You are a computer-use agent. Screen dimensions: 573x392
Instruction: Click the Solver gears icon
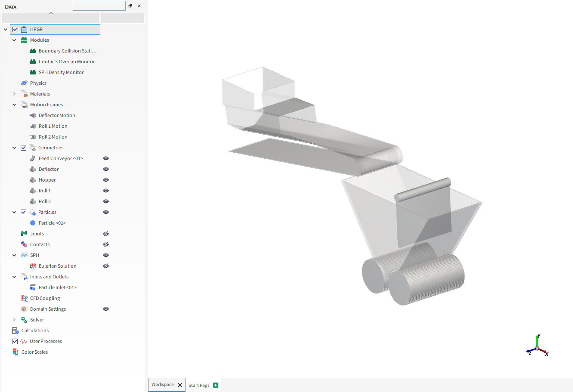click(x=24, y=320)
